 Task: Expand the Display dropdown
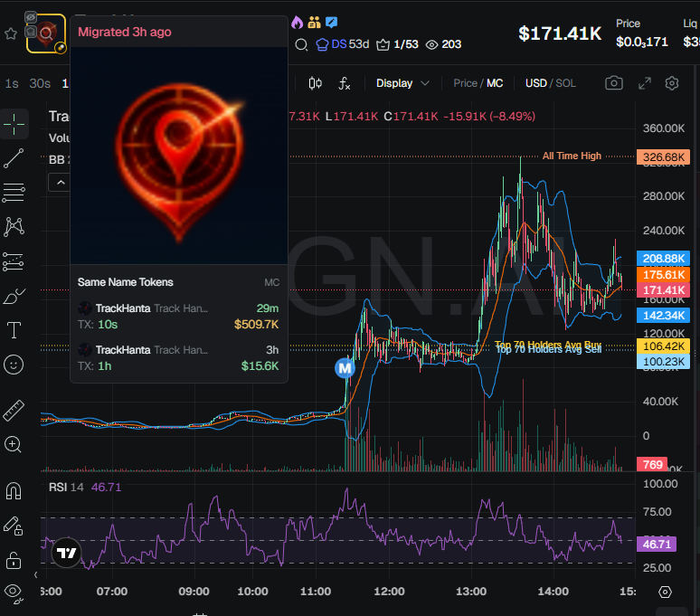(402, 83)
